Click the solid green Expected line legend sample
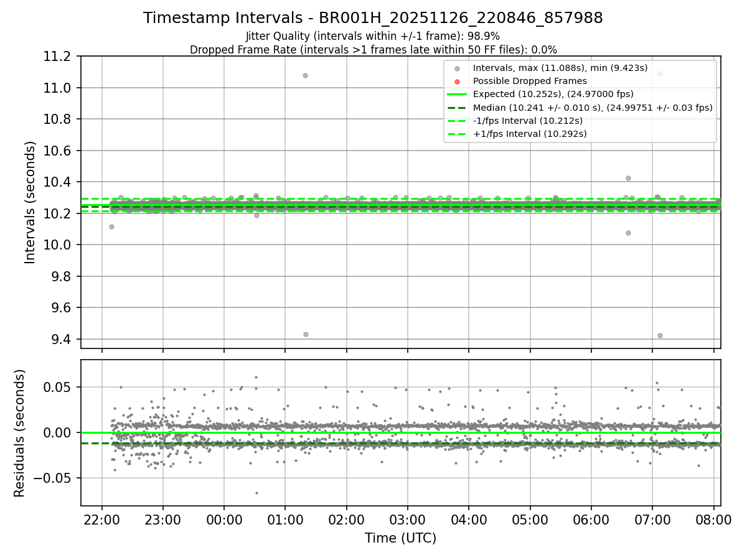 click(457, 95)
